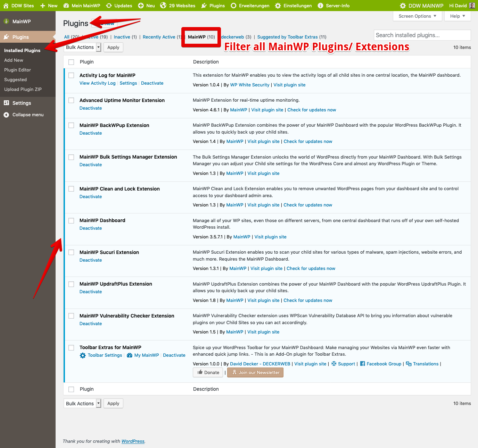Check MainWP Vulnerability Checker Extension checkbox
This screenshot has width=478, height=448.
click(x=71, y=316)
